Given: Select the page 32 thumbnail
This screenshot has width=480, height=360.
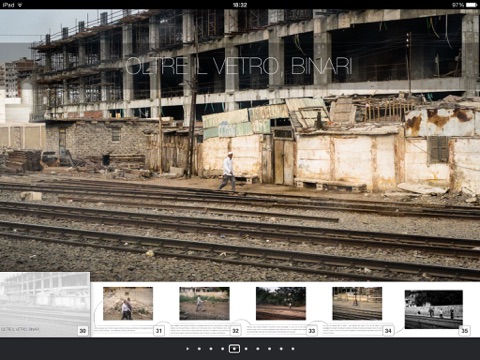Looking at the screenshot, I should point(204,304).
